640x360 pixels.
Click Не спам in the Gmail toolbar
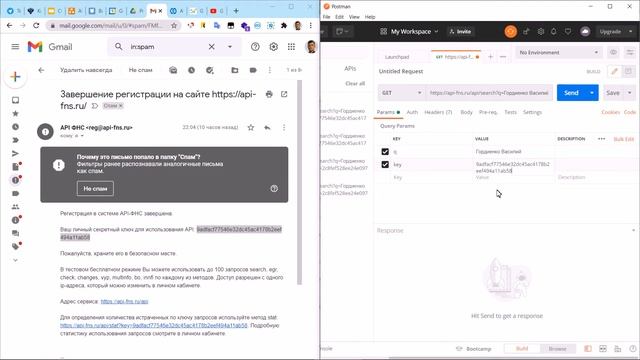coord(140,70)
